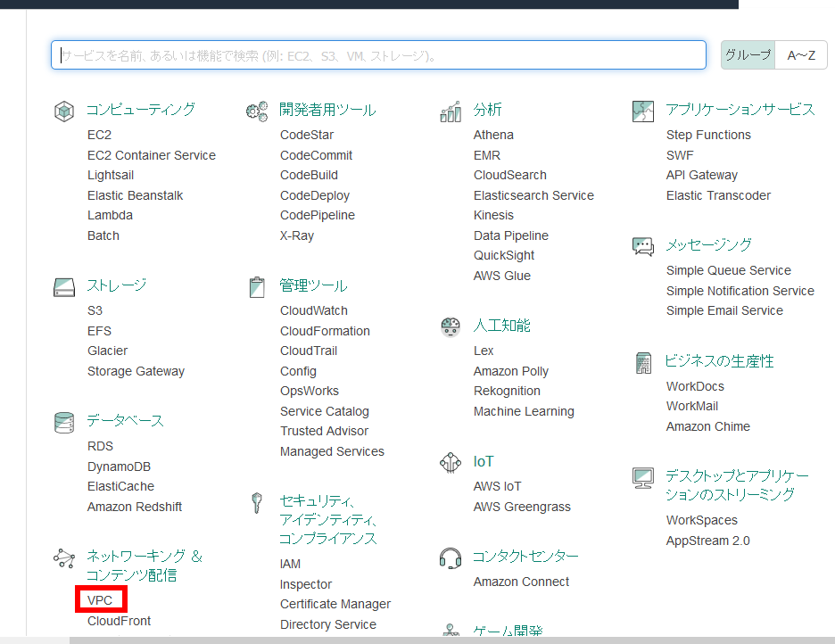
Task: Open the API Gateway service
Action: pyautogui.click(x=702, y=175)
